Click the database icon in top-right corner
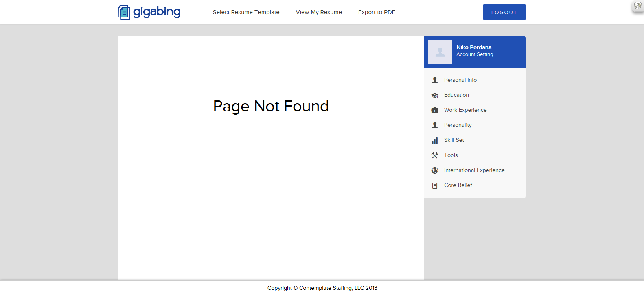Viewport: 644px width, 296px height. (x=637, y=6)
